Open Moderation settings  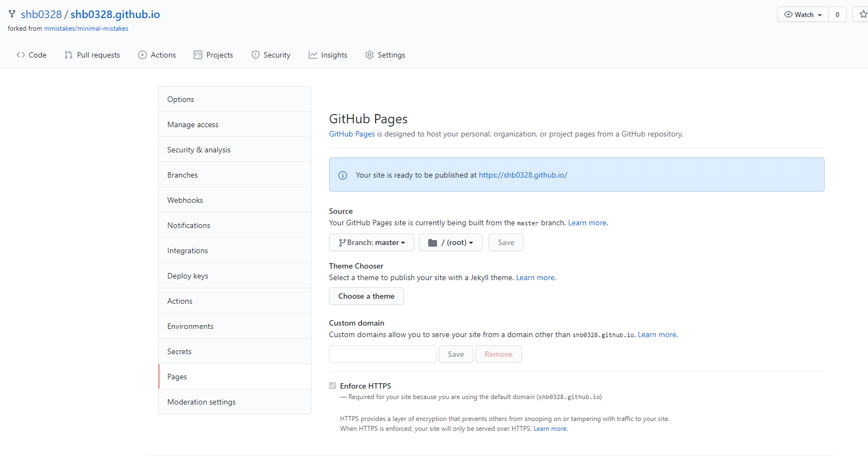235,402
